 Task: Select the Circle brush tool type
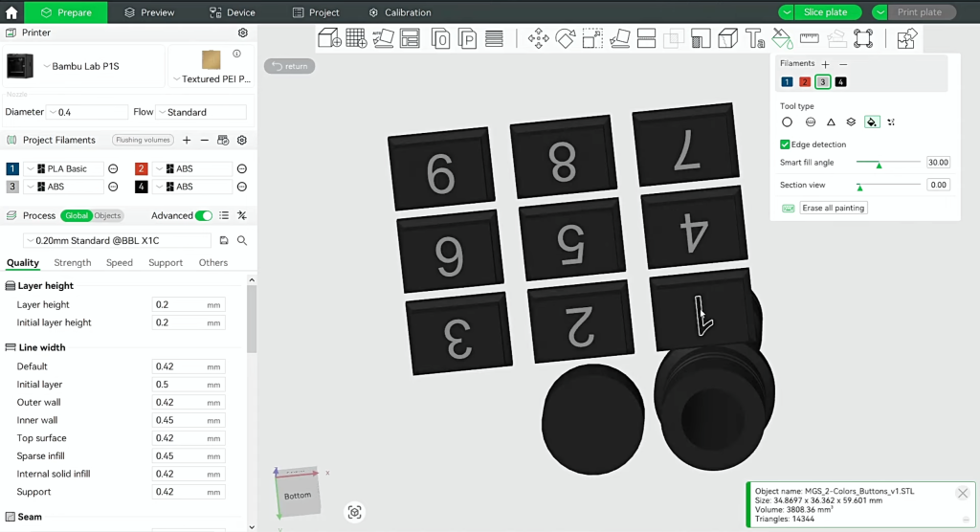[x=787, y=122]
